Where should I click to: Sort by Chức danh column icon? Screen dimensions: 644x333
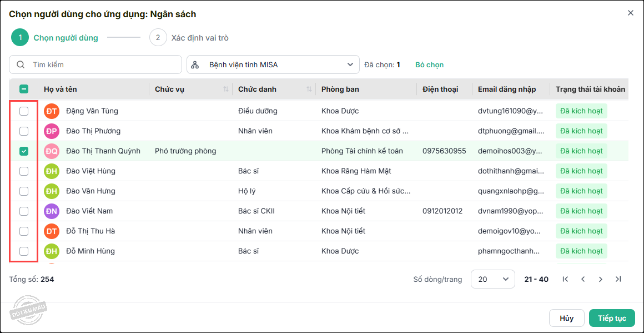(x=309, y=89)
